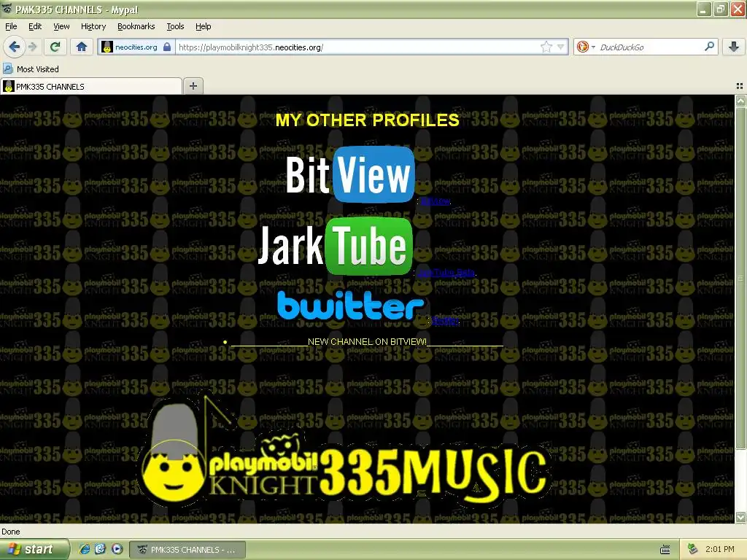Open the History menu
Viewport: 747px width, 560px height.
coord(93,26)
